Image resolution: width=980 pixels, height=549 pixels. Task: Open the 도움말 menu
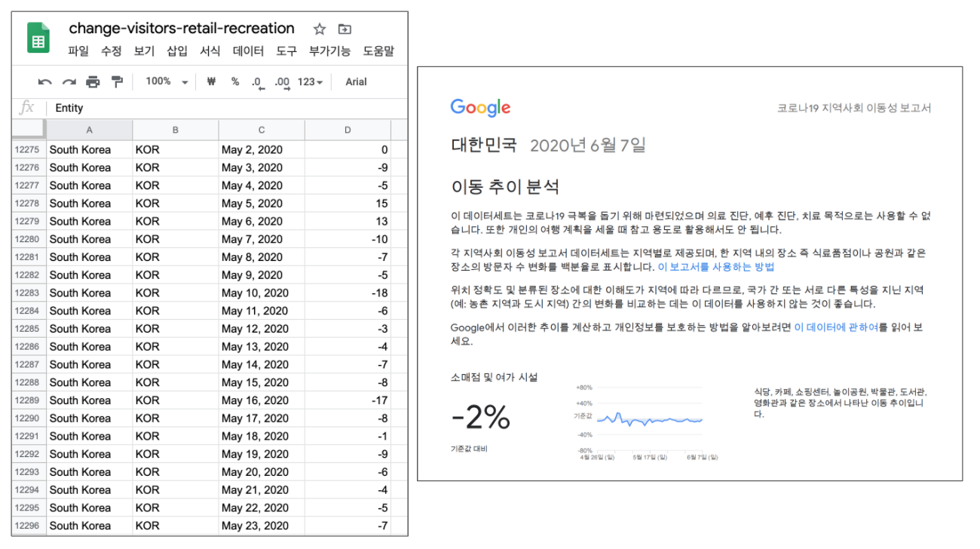[x=378, y=51]
